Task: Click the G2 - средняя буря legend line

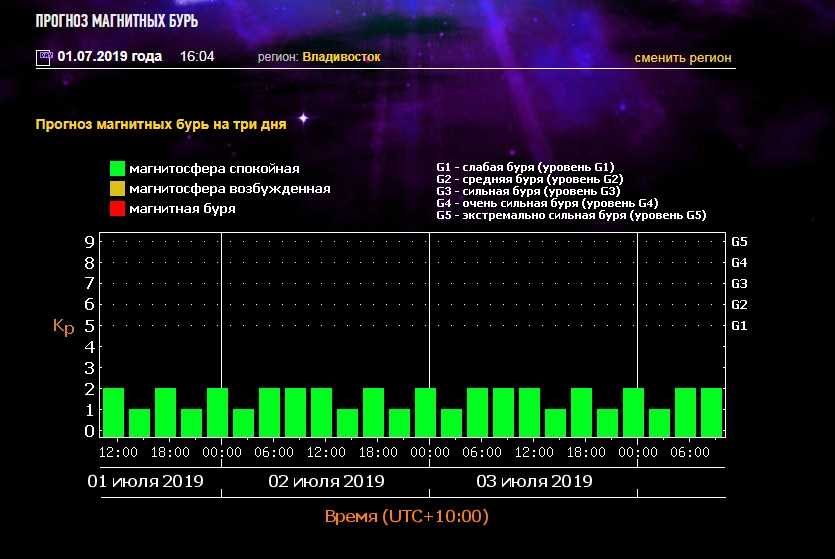Action: pyautogui.click(x=529, y=179)
